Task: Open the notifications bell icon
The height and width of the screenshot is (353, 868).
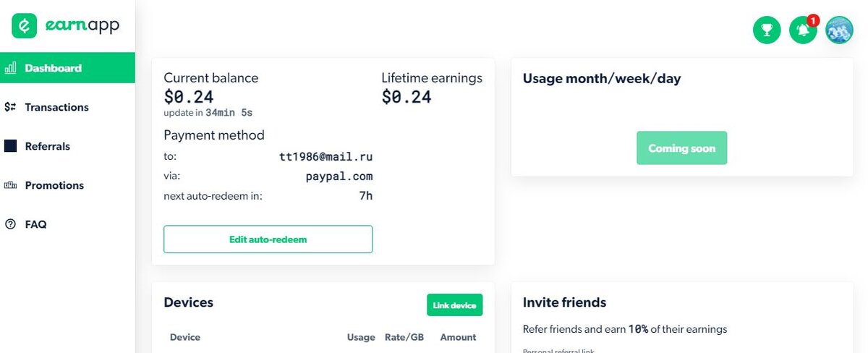Action: point(802,30)
